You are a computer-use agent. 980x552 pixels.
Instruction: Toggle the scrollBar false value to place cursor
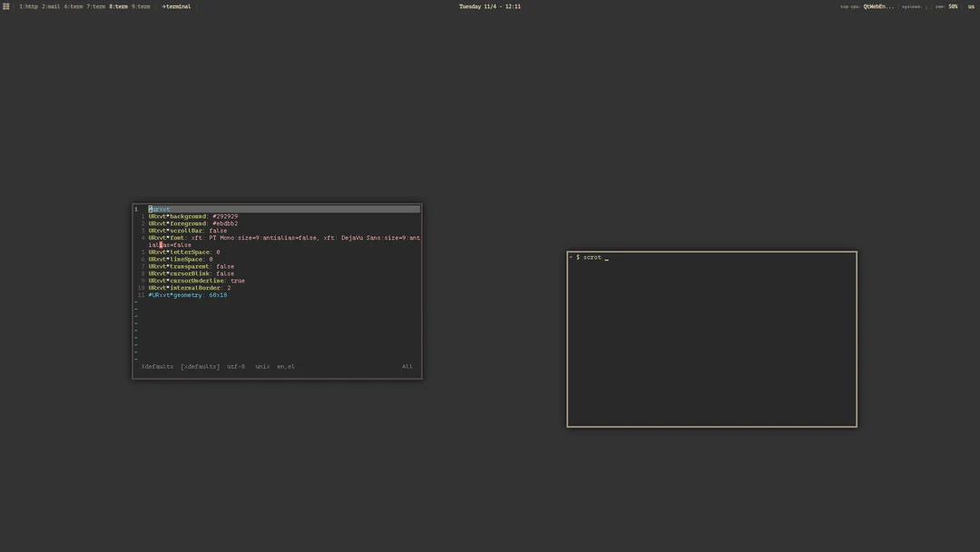tap(219, 231)
